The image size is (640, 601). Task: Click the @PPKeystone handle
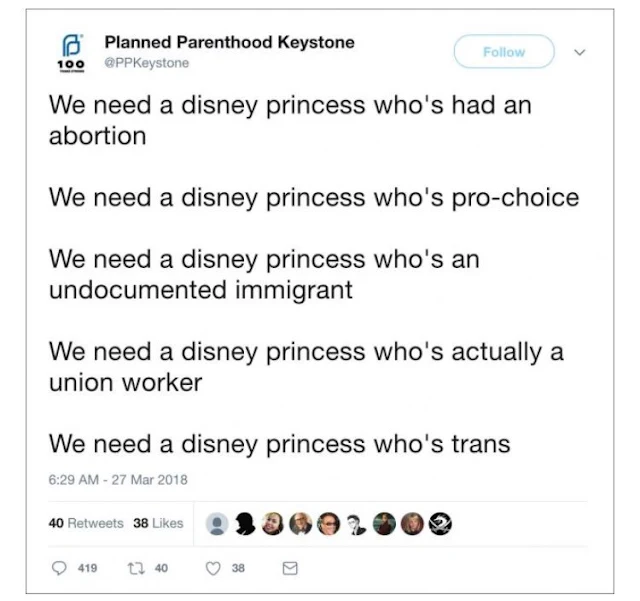(146, 63)
